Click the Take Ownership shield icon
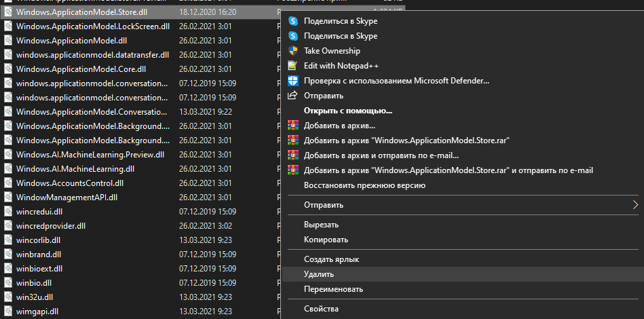This screenshot has width=644, height=319. click(292, 51)
